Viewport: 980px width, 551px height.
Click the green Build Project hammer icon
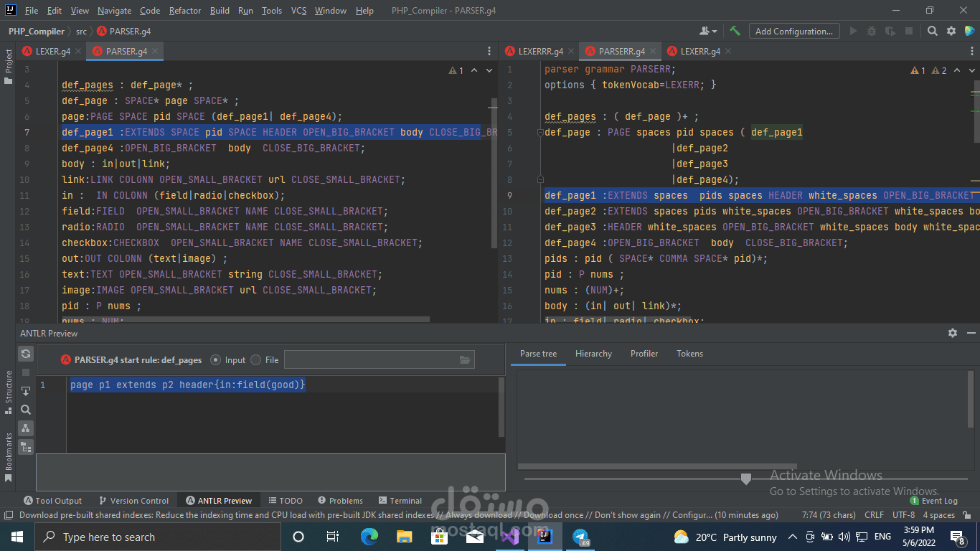point(735,31)
